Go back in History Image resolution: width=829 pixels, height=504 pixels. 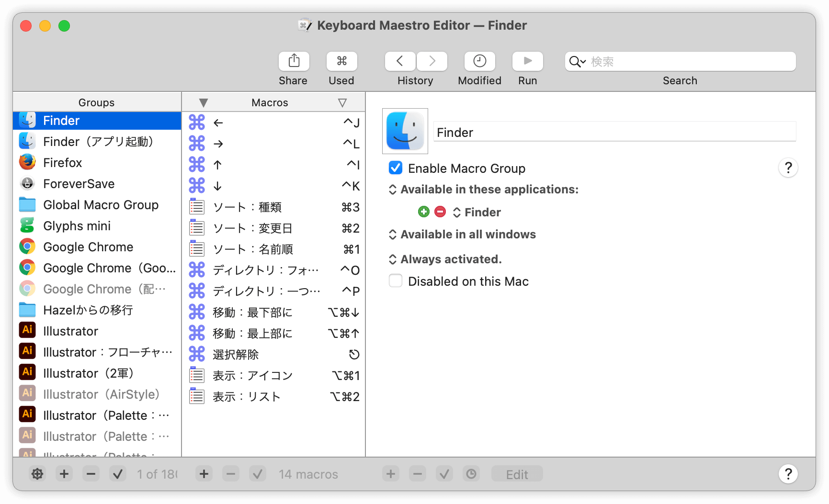tap(400, 61)
